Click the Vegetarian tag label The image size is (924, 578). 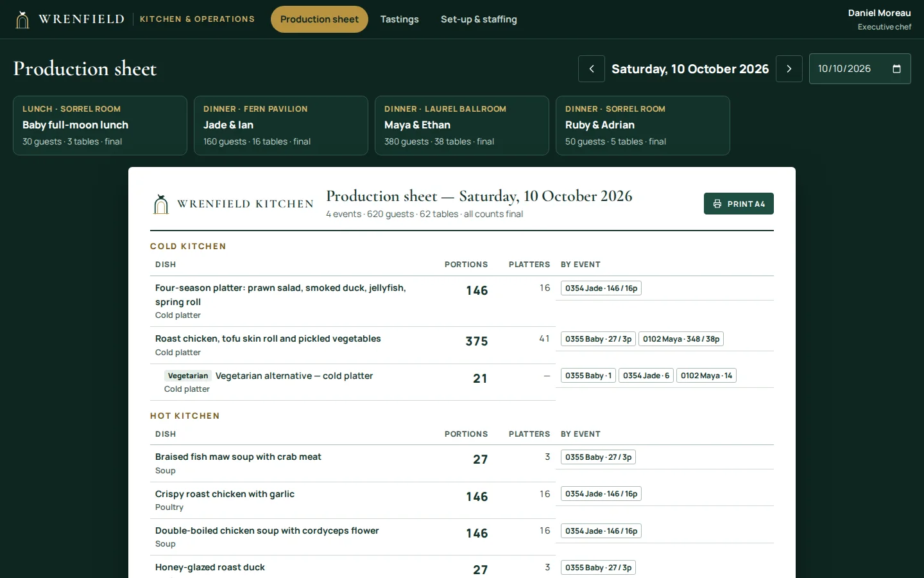click(x=188, y=376)
